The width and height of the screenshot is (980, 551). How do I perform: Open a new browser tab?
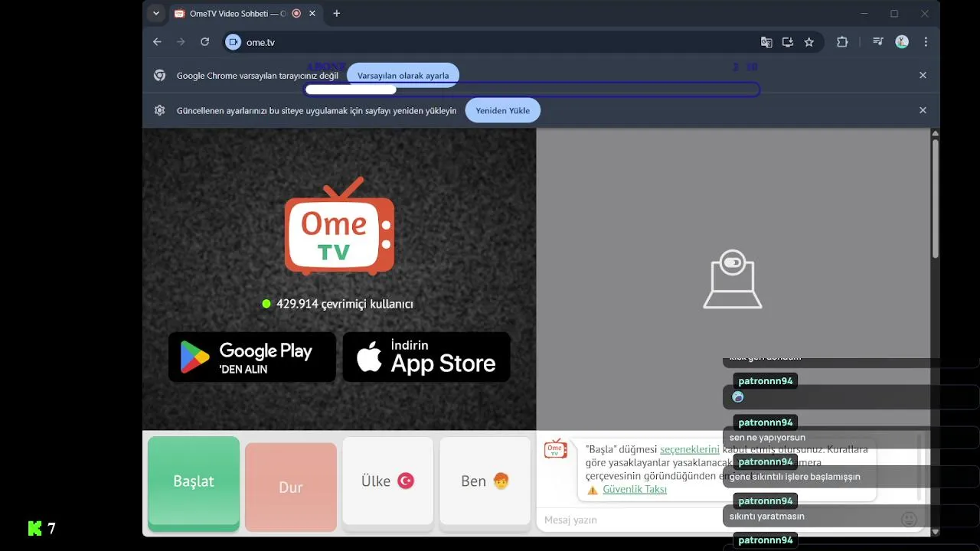(x=336, y=13)
